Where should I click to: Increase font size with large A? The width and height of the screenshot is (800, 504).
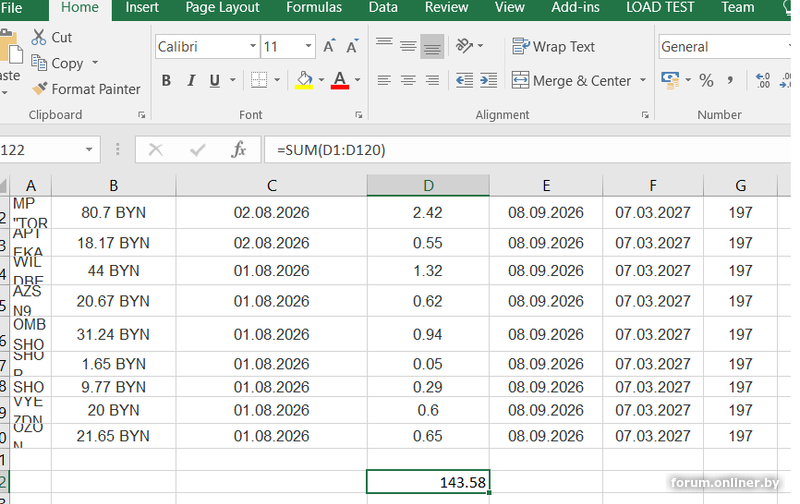point(330,46)
